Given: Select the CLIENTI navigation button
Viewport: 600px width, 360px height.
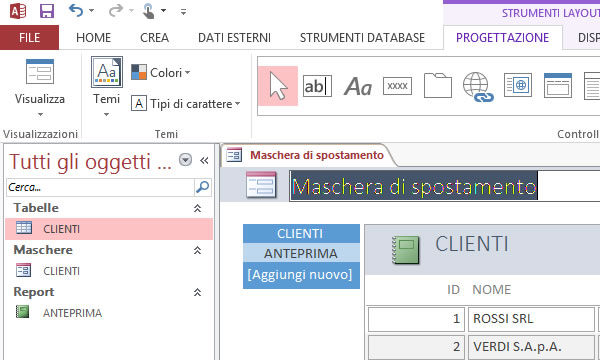Looking at the screenshot, I should click(301, 233).
